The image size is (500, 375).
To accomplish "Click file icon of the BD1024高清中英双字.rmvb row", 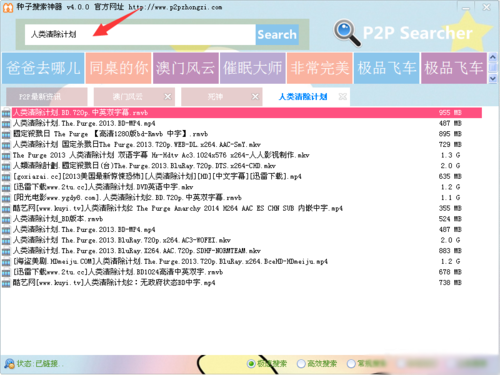I will click(x=6, y=273).
